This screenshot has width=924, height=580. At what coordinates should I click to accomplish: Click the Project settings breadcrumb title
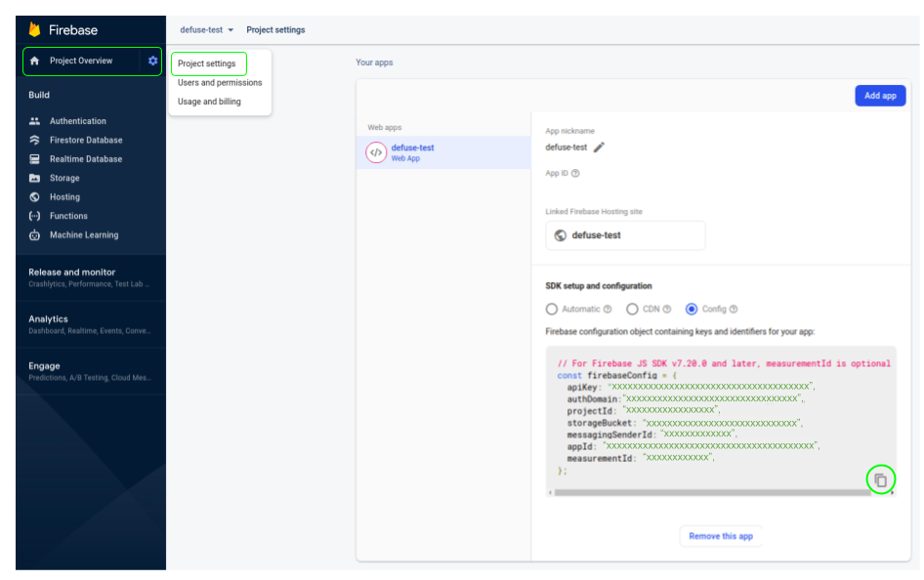pyautogui.click(x=275, y=30)
